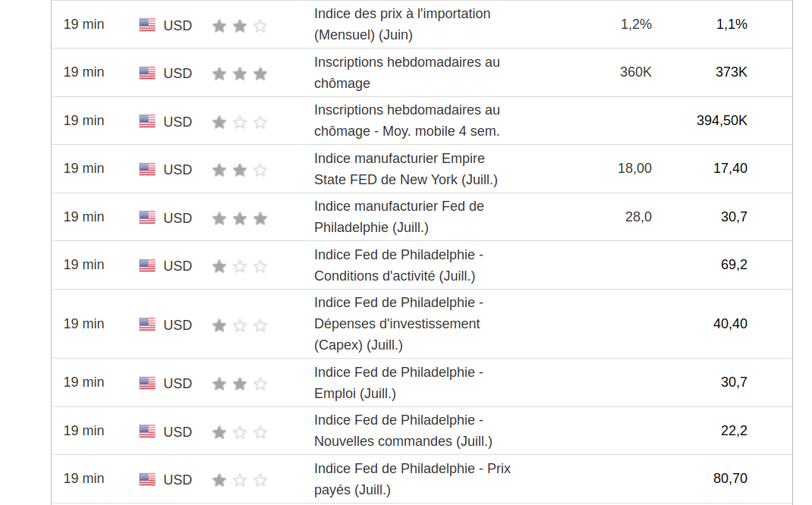Open Indice des prix à l'importation (Mensuel) event

402,24
